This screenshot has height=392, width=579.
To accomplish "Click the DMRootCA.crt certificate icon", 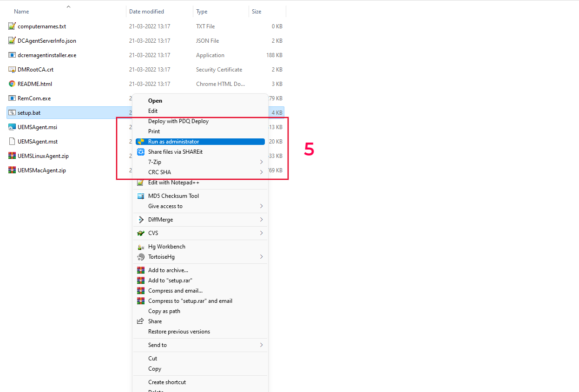I will point(12,70).
